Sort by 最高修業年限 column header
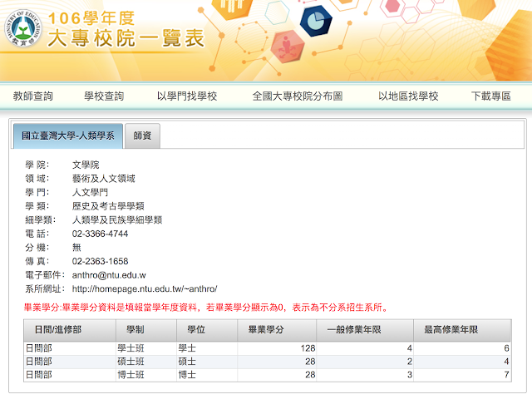532x399 pixels. coord(462,330)
